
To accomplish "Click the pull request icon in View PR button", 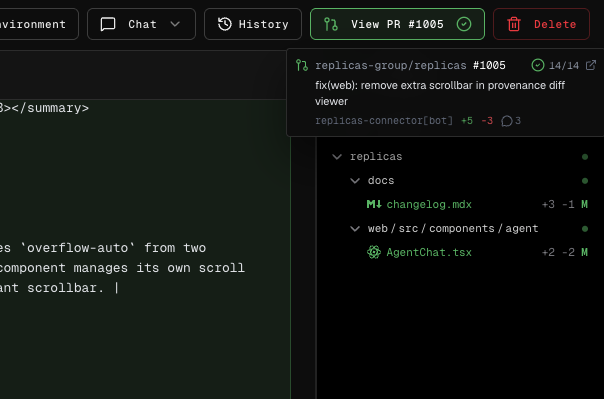I will pyautogui.click(x=331, y=24).
